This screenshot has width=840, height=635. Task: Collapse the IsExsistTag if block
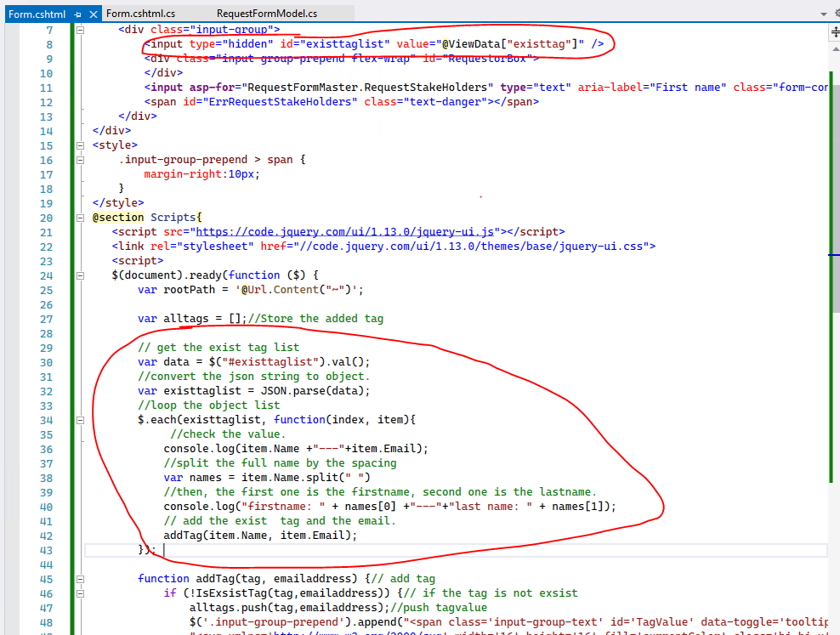tap(80, 594)
